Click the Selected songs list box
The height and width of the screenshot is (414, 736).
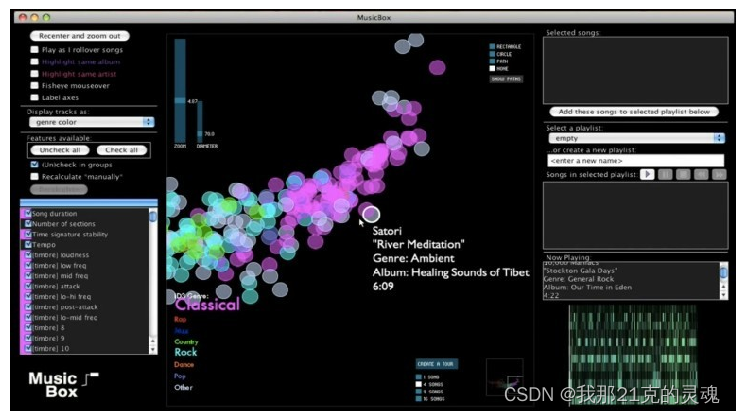pos(636,70)
